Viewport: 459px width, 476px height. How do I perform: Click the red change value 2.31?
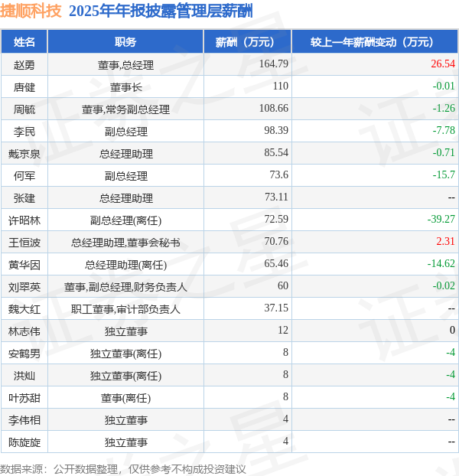(x=446, y=241)
